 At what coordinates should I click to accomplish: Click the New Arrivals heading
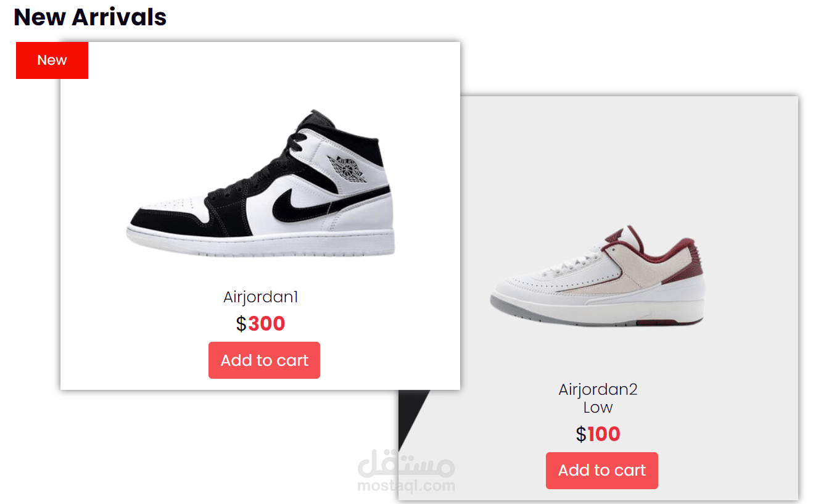90,17
